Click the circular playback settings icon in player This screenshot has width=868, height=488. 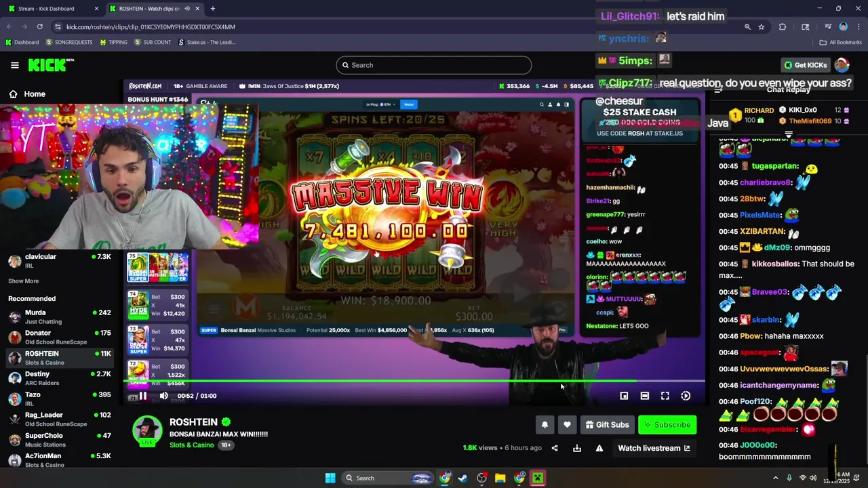point(686,396)
